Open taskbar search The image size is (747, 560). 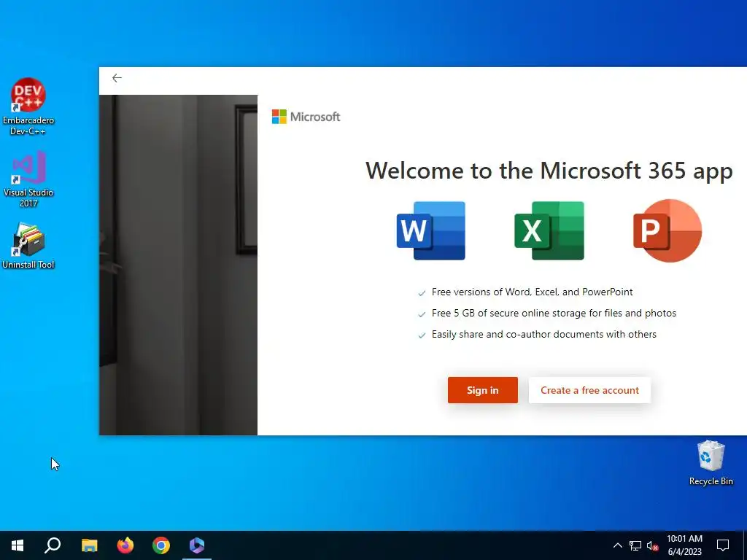click(x=53, y=545)
